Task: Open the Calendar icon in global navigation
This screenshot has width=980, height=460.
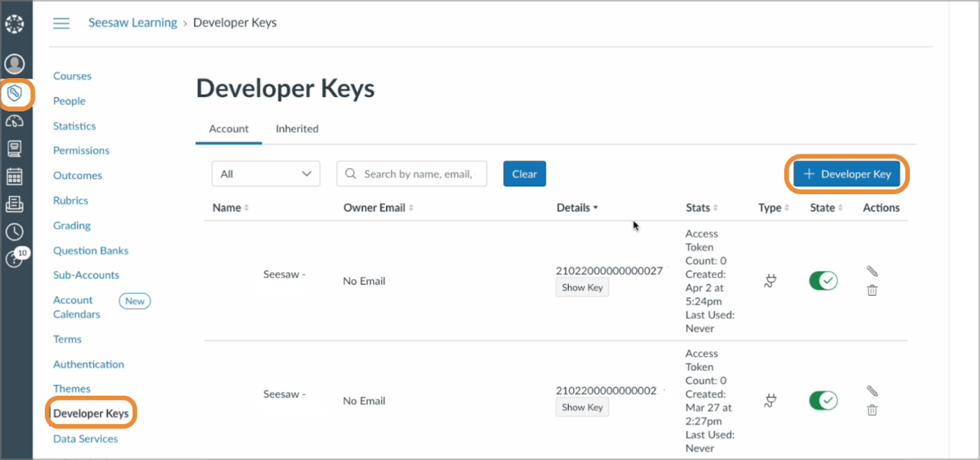Action: point(15,177)
